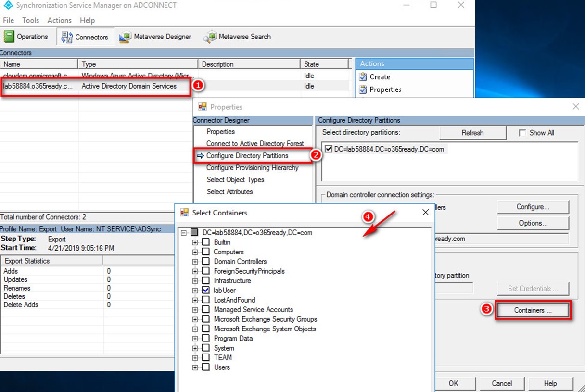
Task: Click the Properties dialog title icon
Action: pos(203,107)
